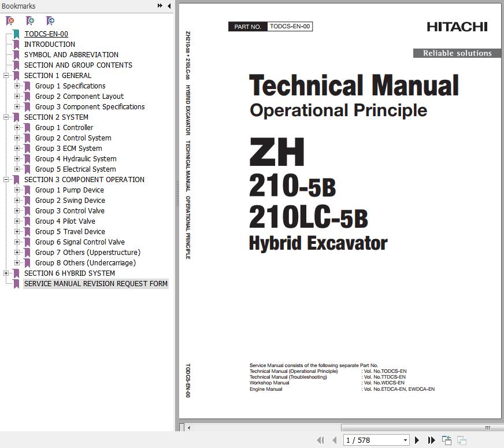504x448 pixels.
Task: Click the PART NO. TODCS-EN-00 box
Action: pos(270,27)
